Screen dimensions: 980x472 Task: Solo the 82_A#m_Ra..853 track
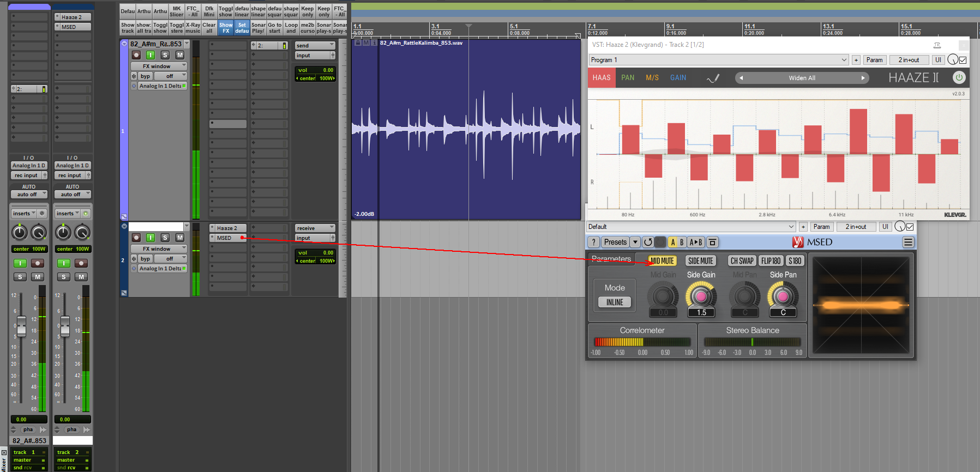coord(165,55)
